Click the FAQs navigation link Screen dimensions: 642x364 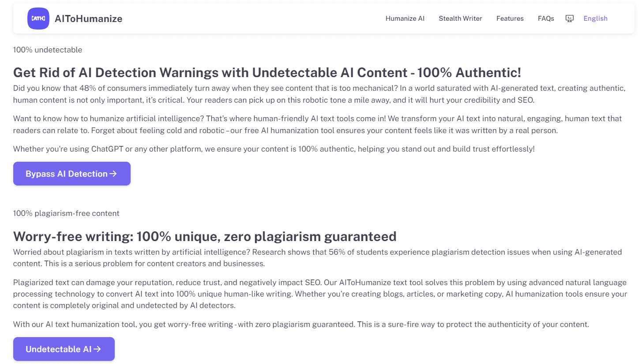546,18
